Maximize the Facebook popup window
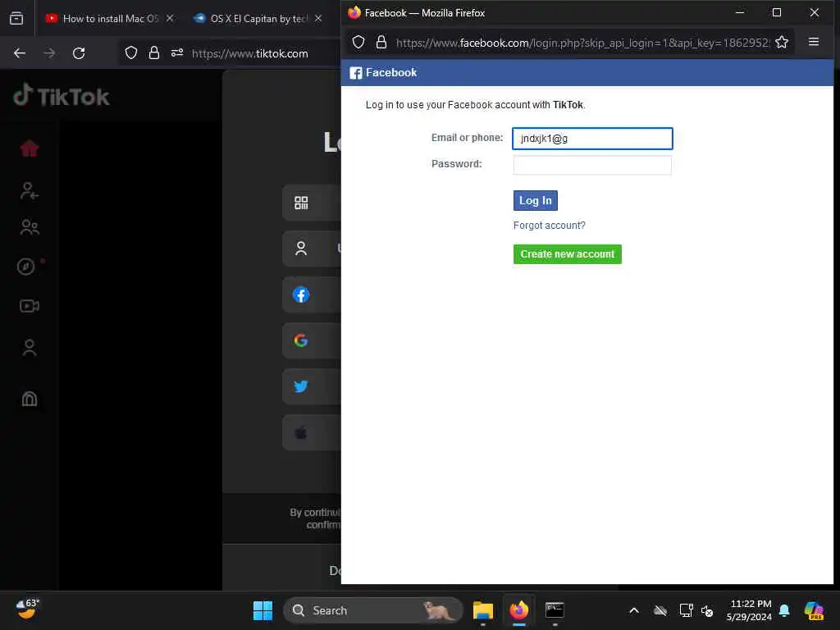 pos(777,12)
